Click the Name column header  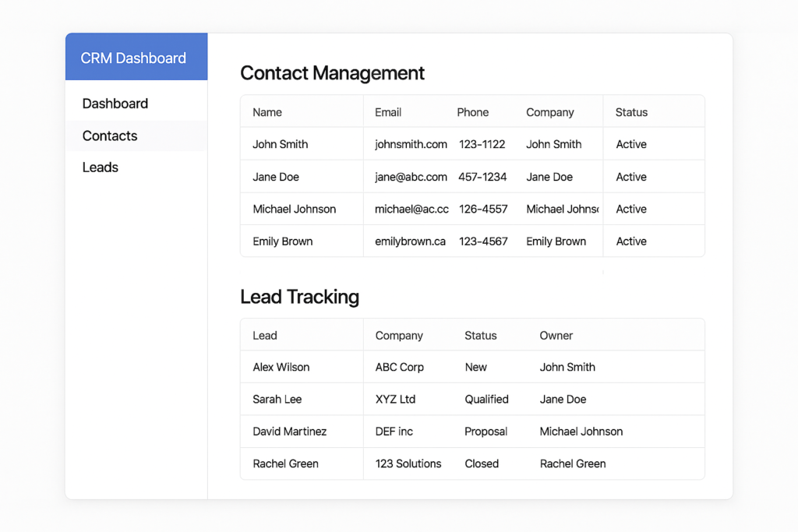pos(267,112)
